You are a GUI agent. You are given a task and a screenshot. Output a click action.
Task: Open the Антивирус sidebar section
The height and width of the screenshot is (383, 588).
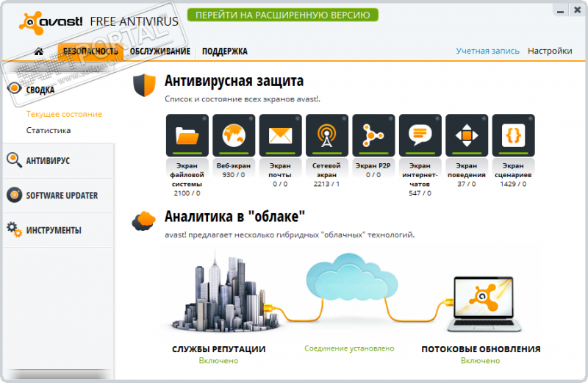pyautogui.click(x=58, y=160)
